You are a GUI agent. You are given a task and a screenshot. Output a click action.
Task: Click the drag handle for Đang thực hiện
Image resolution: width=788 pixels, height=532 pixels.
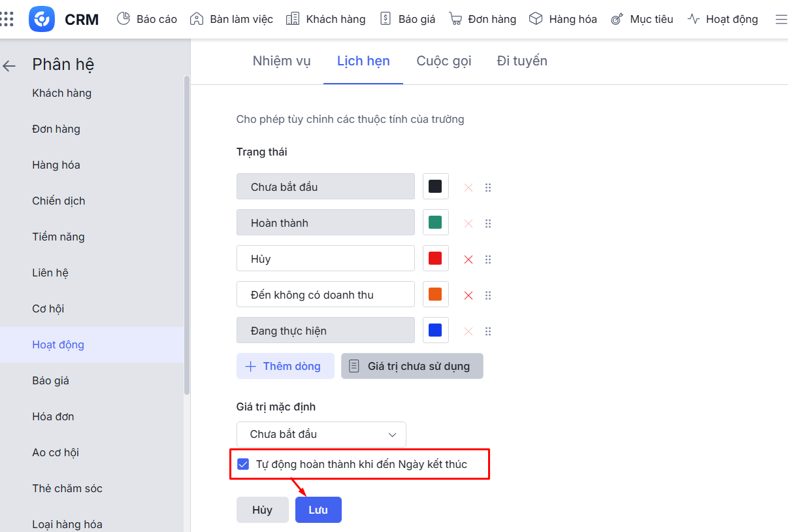point(488,331)
